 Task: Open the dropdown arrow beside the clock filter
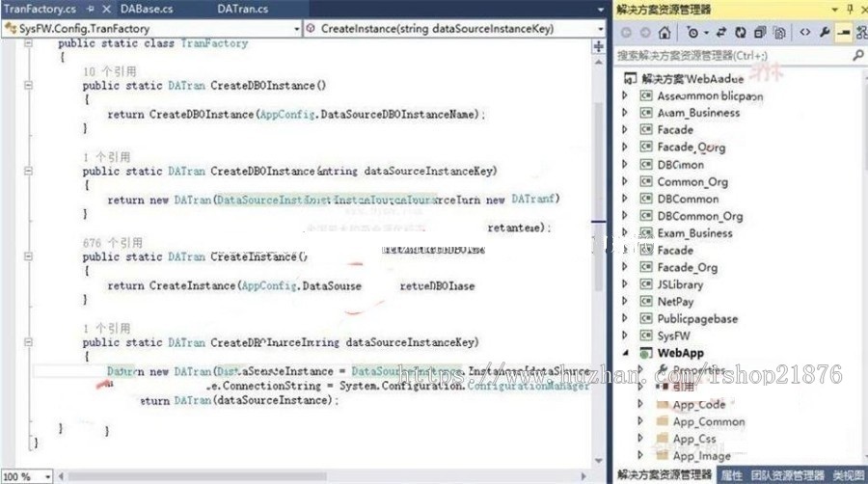click(x=706, y=33)
